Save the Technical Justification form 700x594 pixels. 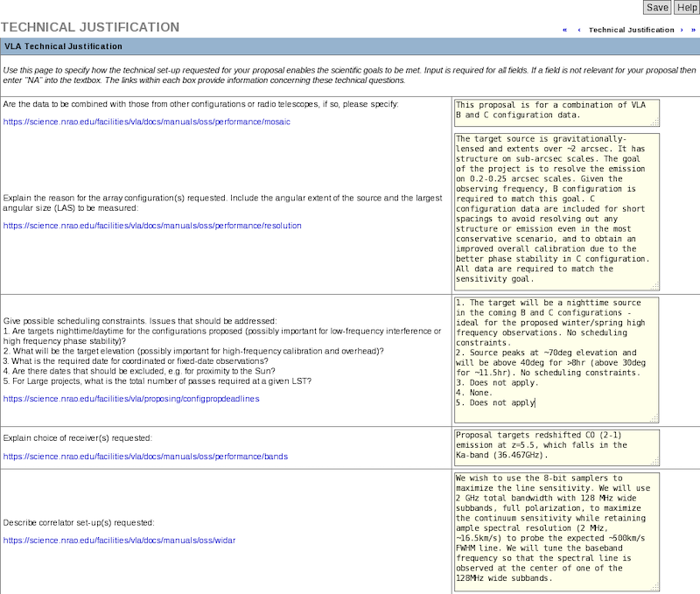[x=656, y=7]
